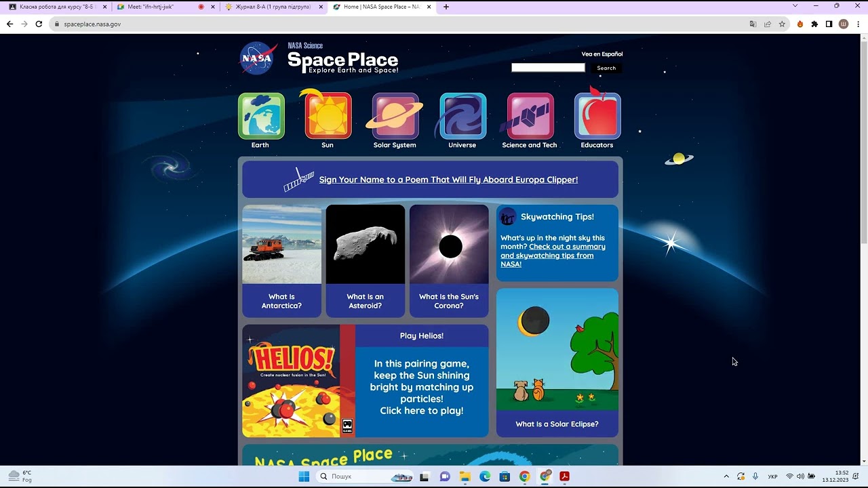Open the Europa Clipper poem link
The image size is (868, 488).
[448, 180]
